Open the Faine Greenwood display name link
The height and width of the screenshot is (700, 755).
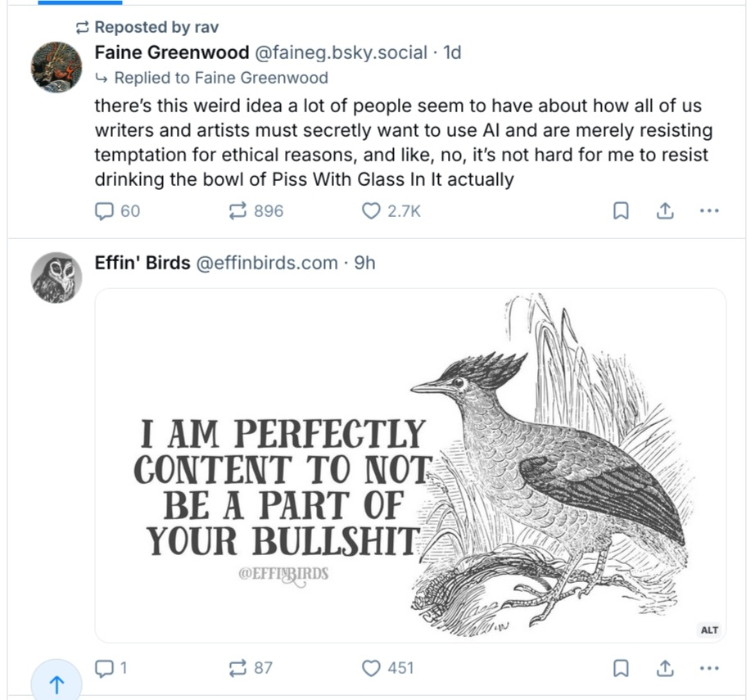[x=172, y=53]
